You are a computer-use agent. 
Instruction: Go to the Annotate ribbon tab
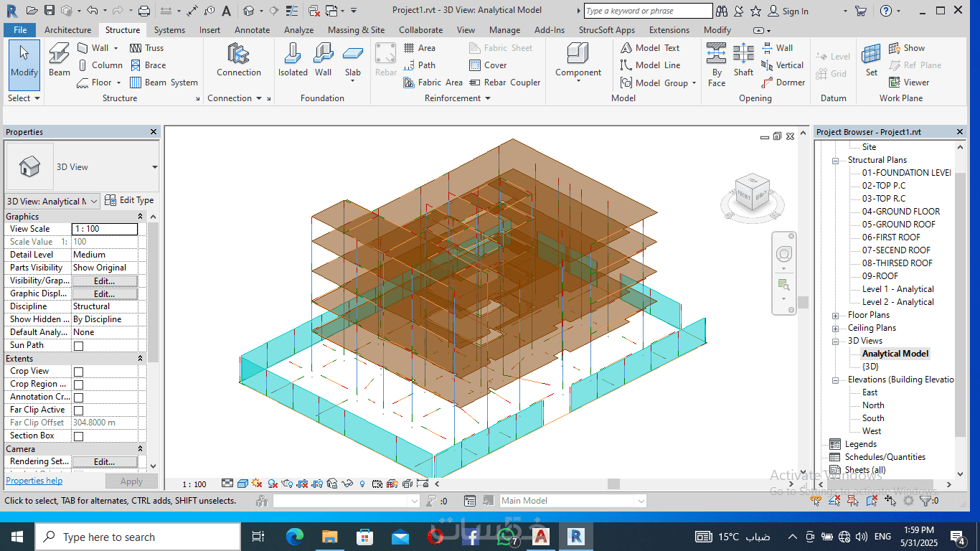point(252,30)
